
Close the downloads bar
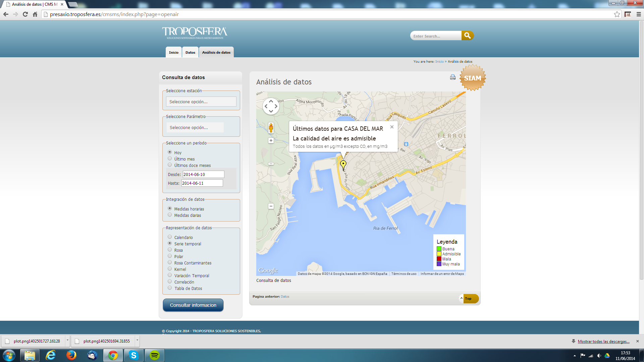(638, 341)
